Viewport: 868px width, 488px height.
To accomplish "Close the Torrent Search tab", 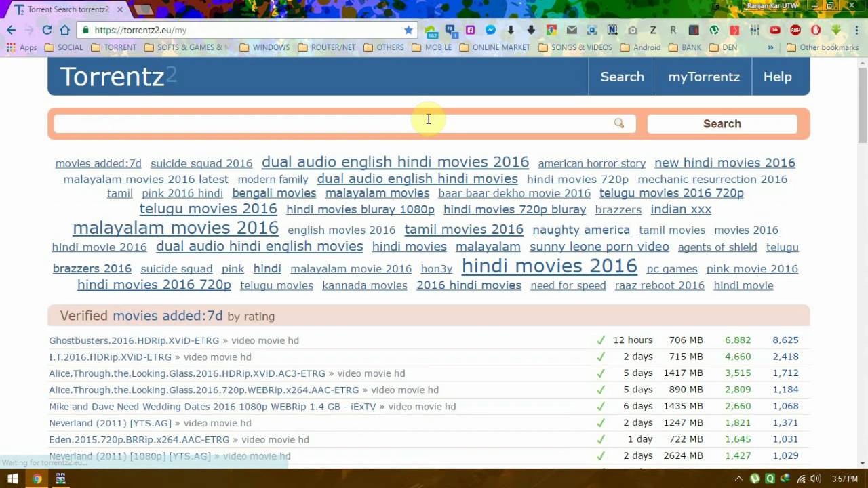I will tap(121, 9).
